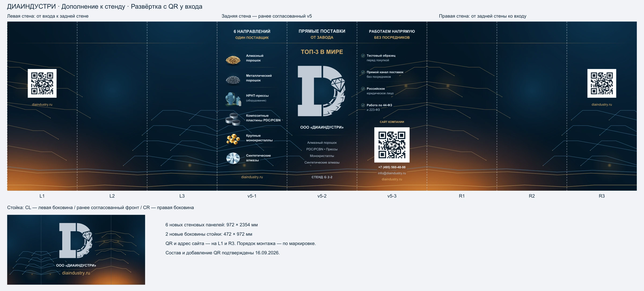Click the Композитные пластины PDC/PCBN icon

click(x=233, y=119)
